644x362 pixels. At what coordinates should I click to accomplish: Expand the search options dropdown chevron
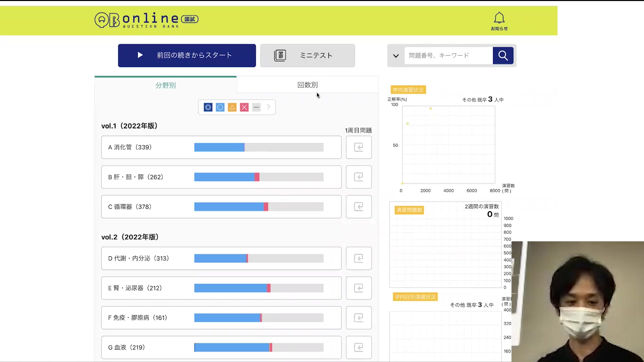click(x=396, y=56)
